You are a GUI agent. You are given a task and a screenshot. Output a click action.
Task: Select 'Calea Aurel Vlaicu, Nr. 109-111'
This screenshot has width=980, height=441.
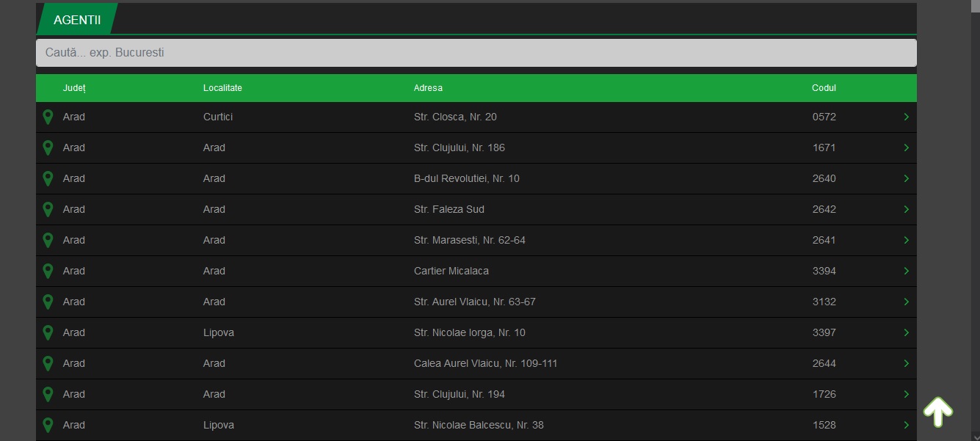486,363
